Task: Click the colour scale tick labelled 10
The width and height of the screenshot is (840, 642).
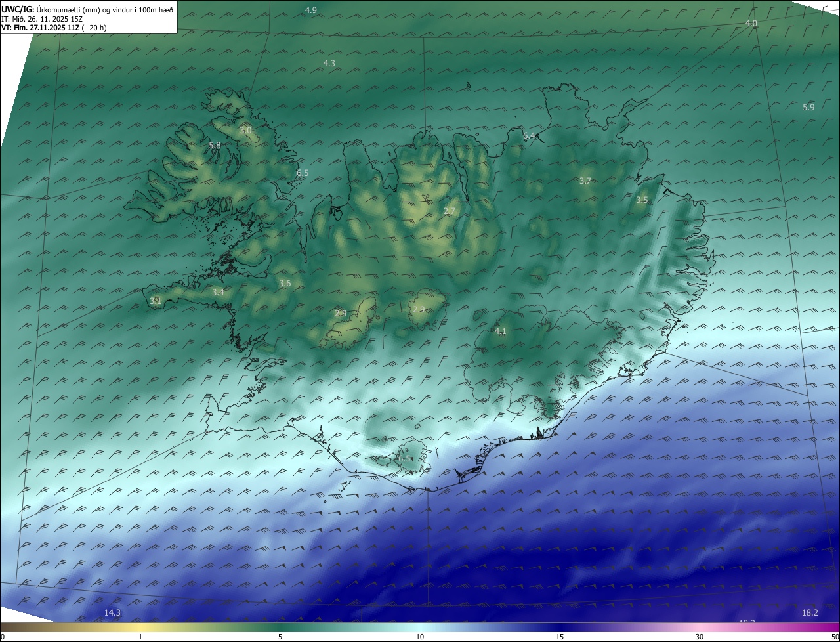Action: click(420, 637)
